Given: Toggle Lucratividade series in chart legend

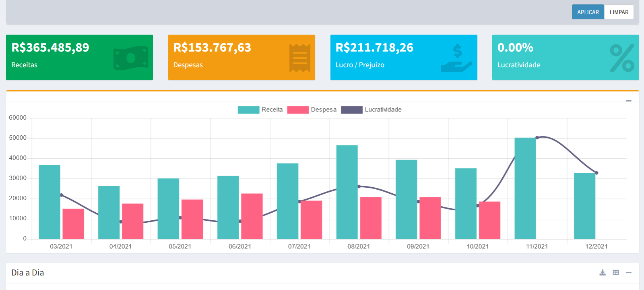Looking at the screenshot, I should pos(372,110).
